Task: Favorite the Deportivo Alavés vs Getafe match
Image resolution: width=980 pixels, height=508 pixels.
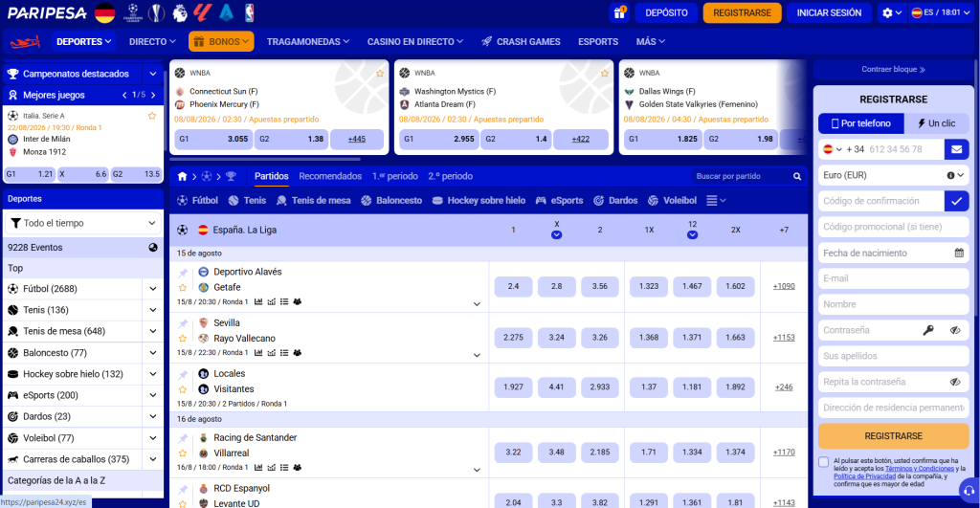Action: (183, 288)
